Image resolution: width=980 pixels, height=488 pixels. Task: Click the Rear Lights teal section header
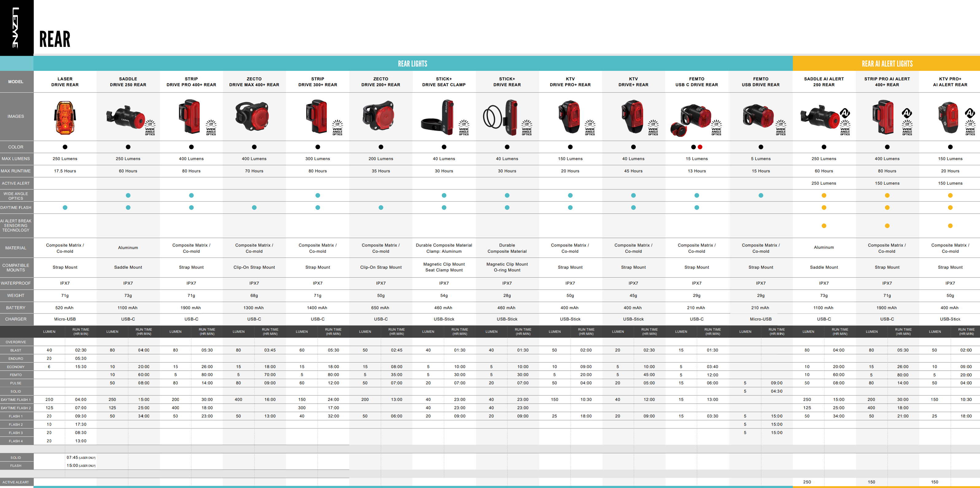[413, 63]
